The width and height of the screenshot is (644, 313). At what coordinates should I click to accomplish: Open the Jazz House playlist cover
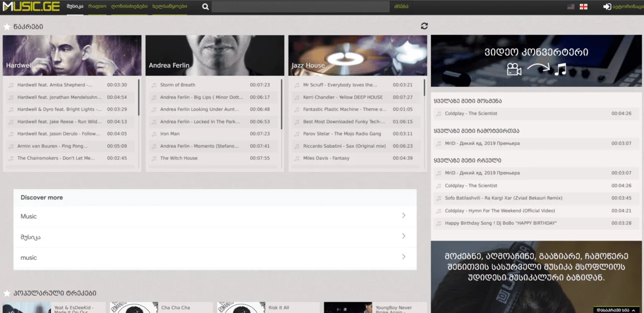click(357, 55)
